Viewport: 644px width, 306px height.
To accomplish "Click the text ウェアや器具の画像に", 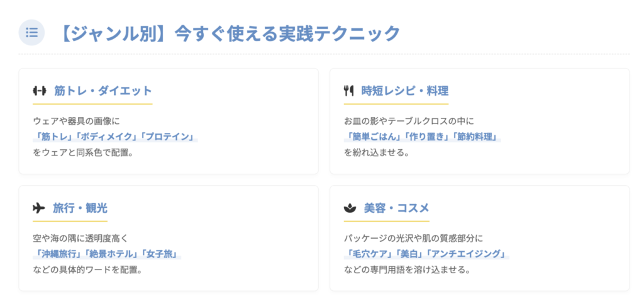I will pyautogui.click(x=75, y=121).
